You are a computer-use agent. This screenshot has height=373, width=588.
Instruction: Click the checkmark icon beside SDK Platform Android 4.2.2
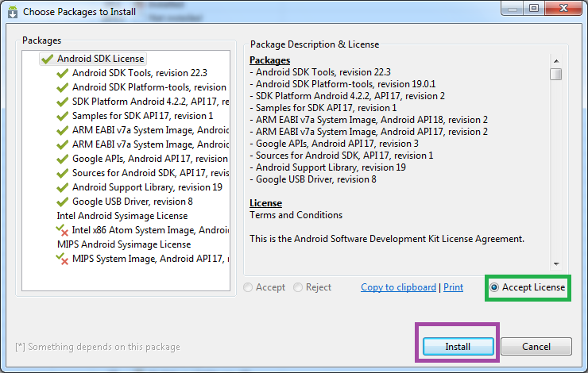62,102
